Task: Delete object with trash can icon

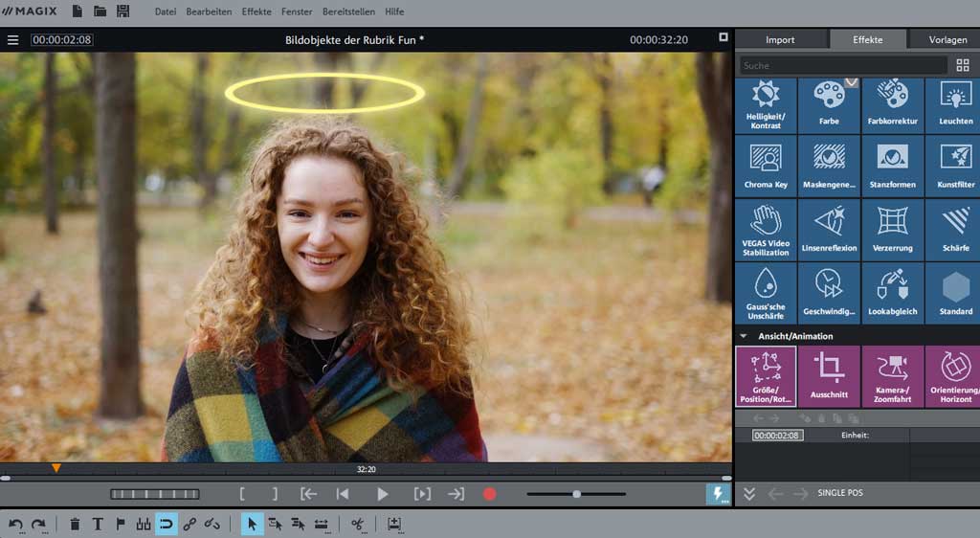Action: coord(75,524)
